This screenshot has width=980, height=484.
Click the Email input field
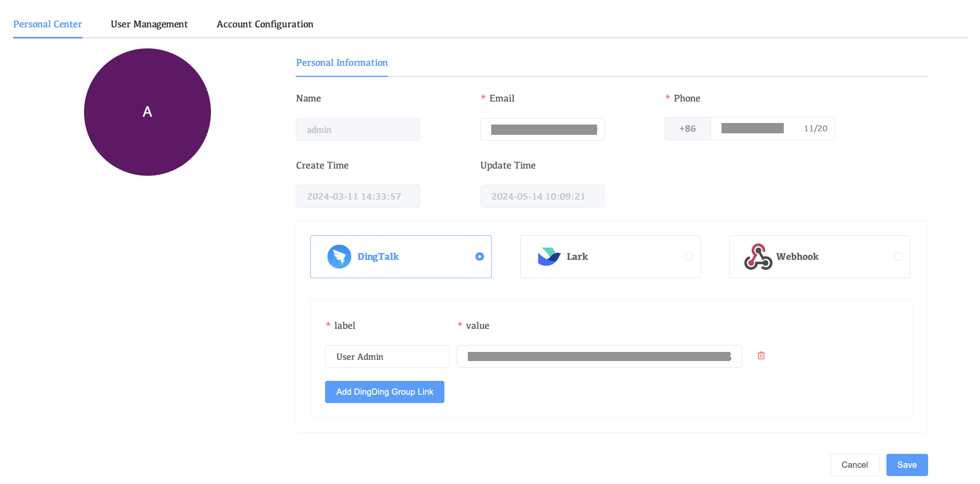pos(542,129)
